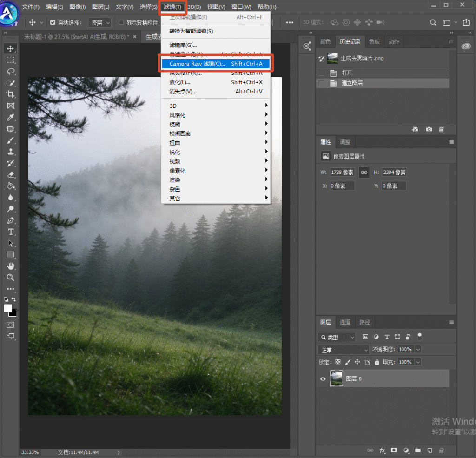Open the search icon in the options bar
Viewport: 476px width, 458px height.
pyautogui.click(x=433, y=22)
